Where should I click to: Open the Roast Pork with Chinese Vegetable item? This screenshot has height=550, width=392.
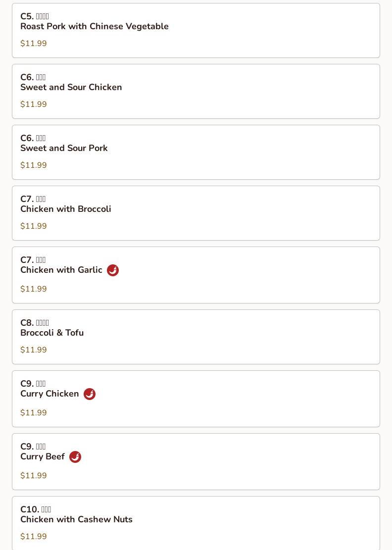196,31
